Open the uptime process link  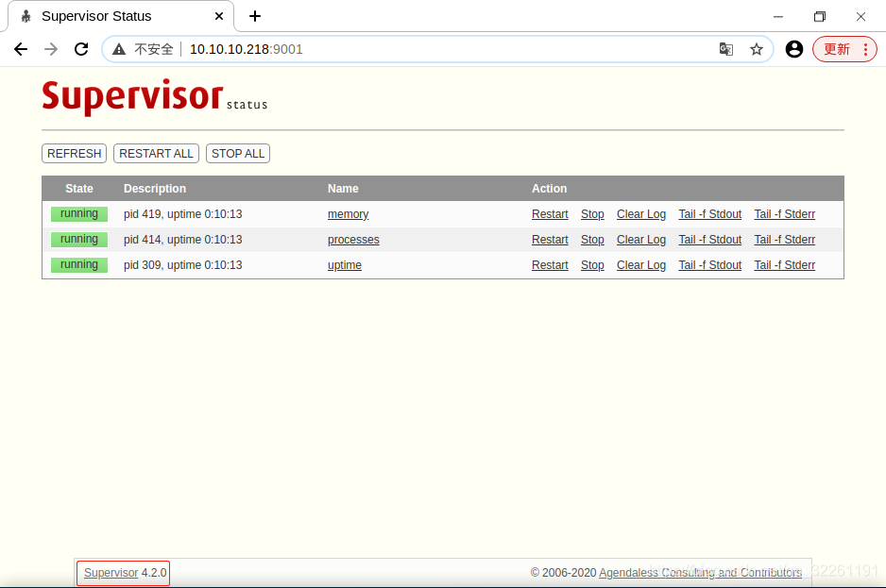pyautogui.click(x=344, y=265)
